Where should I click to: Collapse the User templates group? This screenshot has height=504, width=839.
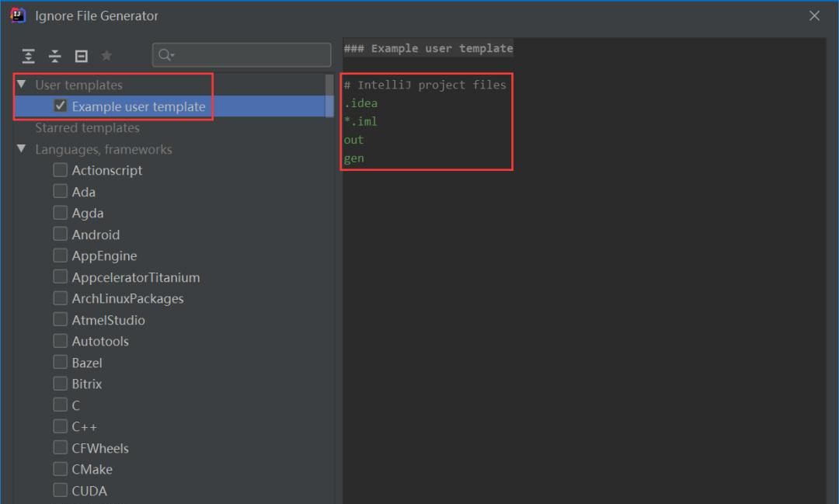tap(21, 85)
